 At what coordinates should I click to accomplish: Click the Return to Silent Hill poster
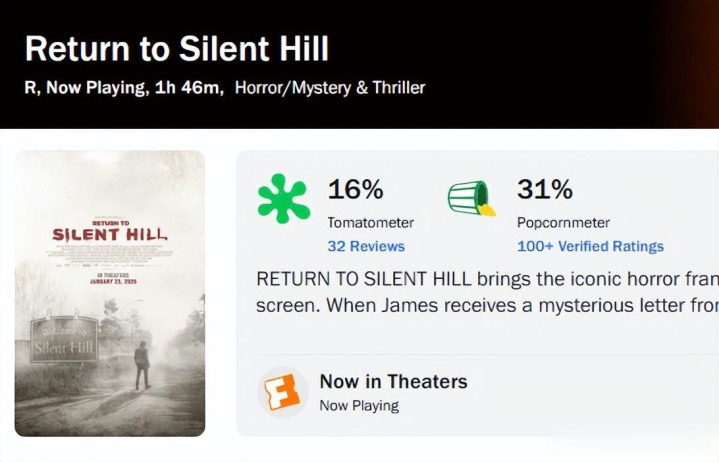tap(110, 293)
